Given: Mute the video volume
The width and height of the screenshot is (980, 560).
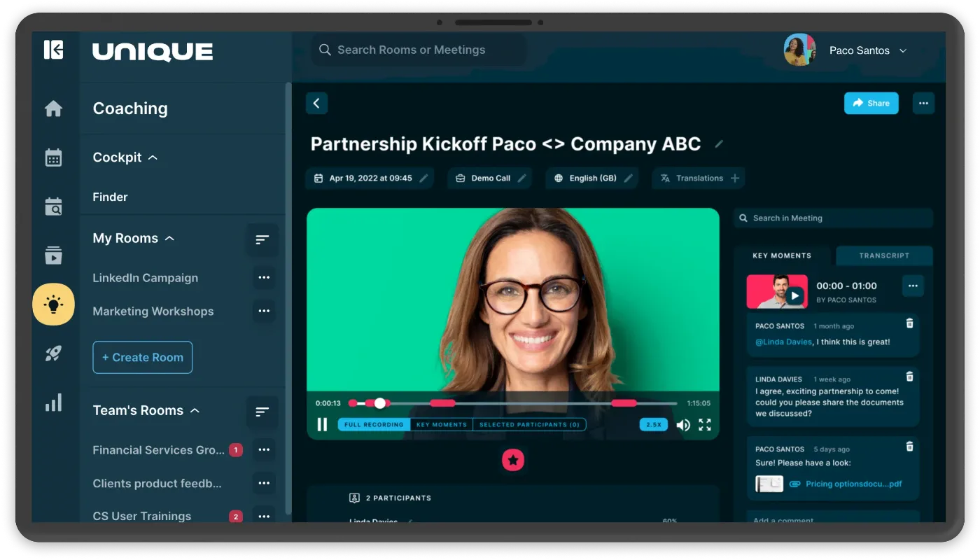Looking at the screenshot, I should (683, 425).
